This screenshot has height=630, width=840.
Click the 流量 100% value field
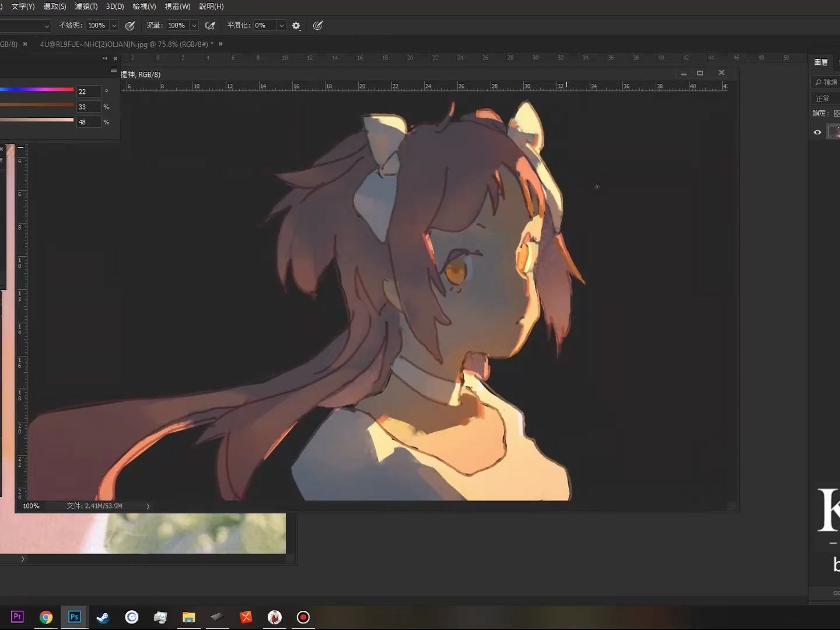[178, 26]
